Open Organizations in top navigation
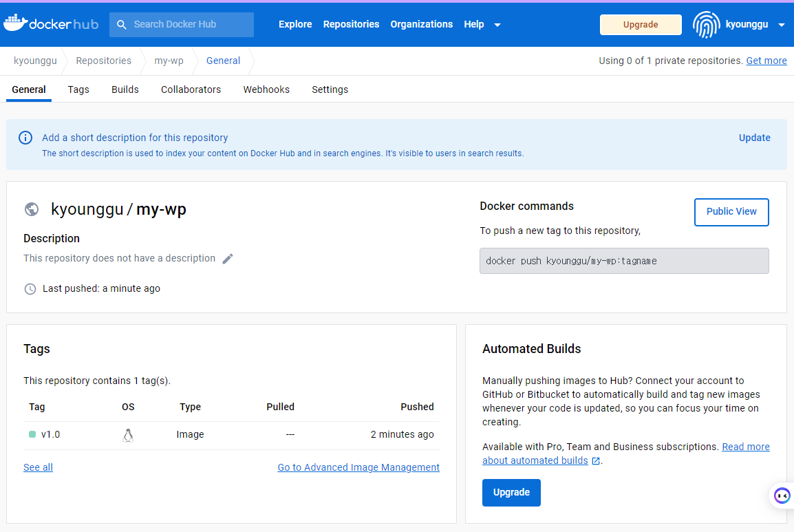 421,24
